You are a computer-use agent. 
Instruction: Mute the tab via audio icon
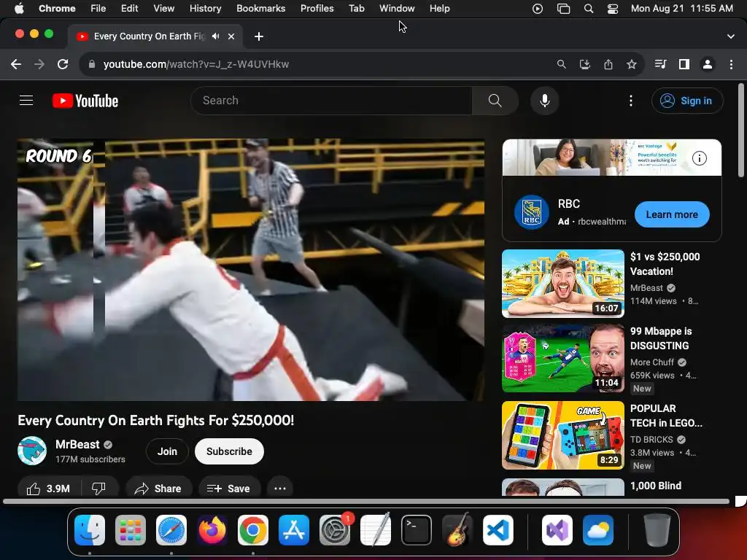coord(216,36)
